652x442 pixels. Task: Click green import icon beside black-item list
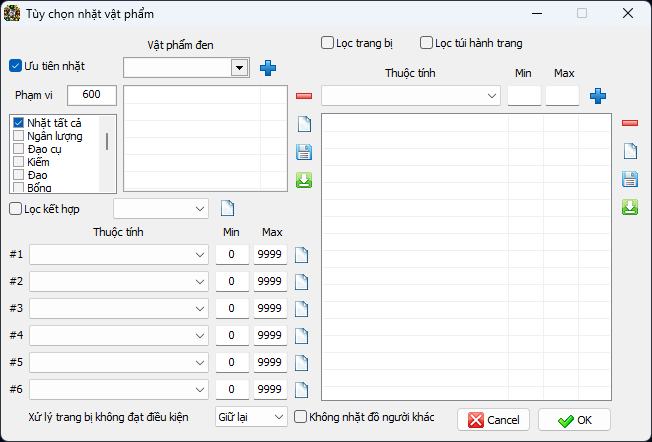(x=304, y=180)
